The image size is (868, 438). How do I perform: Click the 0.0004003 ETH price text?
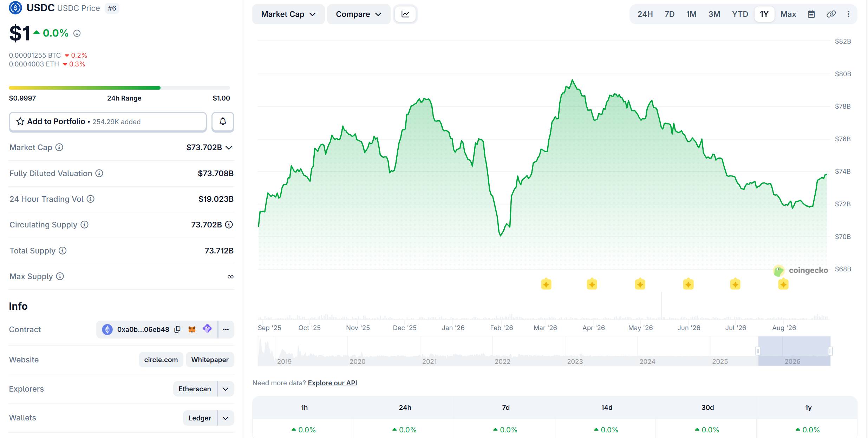34,64
